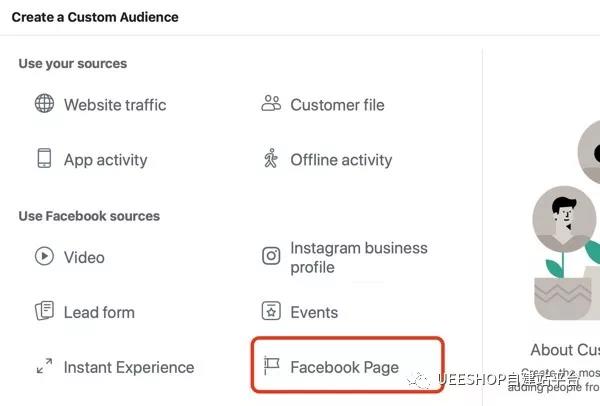Click the Instagram business profile icon

pos(271,256)
